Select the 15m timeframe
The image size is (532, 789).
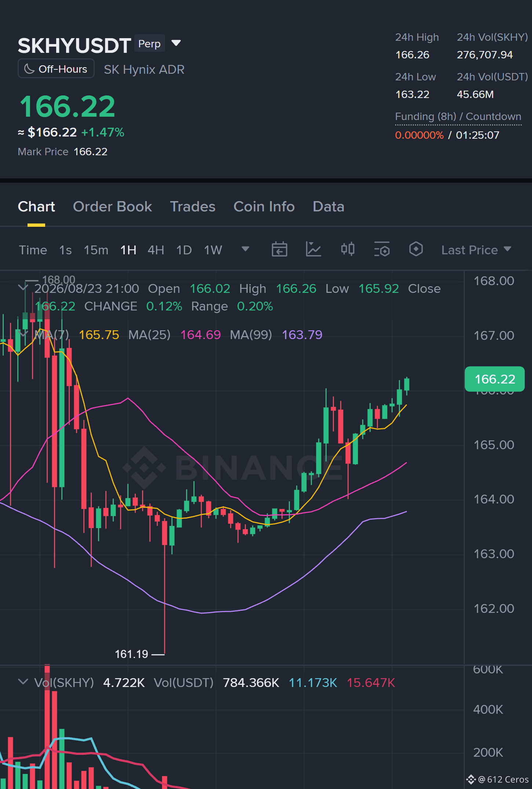point(96,250)
